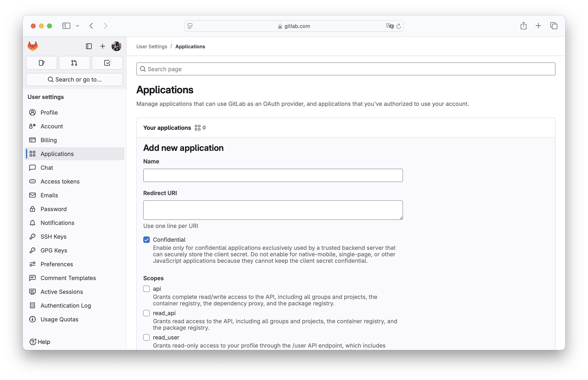Check the read_user scope
The image size is (588, 380).
[146, 337]
